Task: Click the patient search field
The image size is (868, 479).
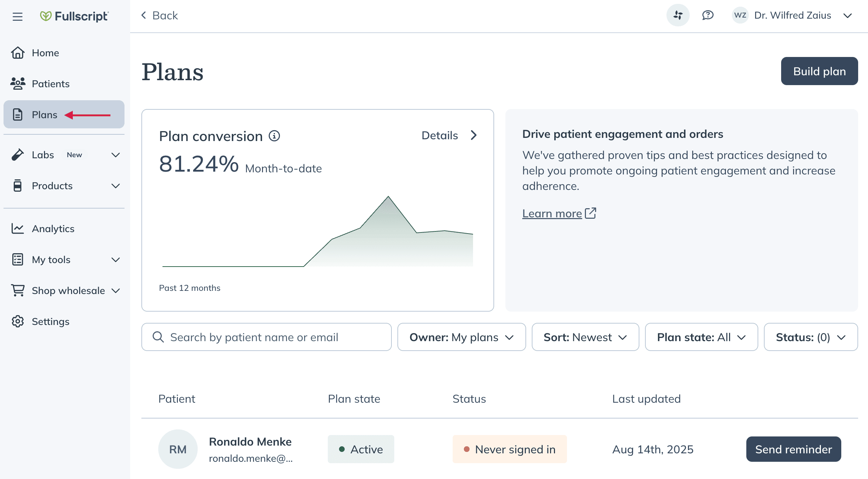Action: pos(266,337)
